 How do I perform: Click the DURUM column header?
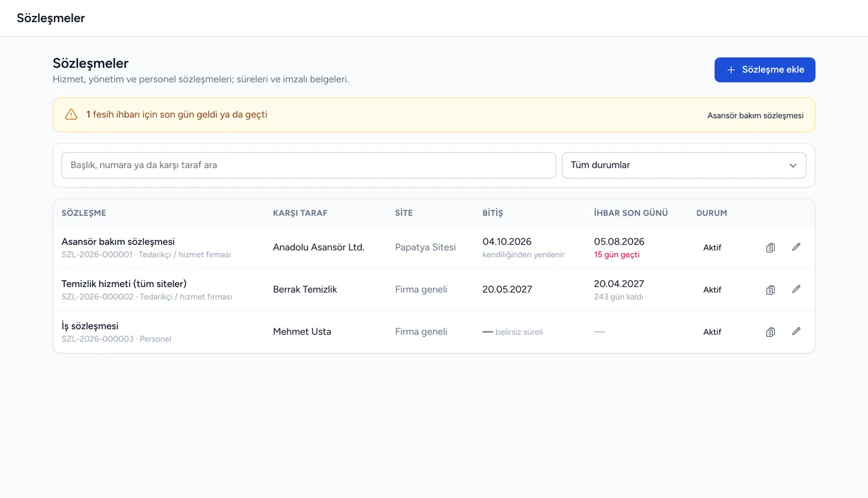click(712, 213)
